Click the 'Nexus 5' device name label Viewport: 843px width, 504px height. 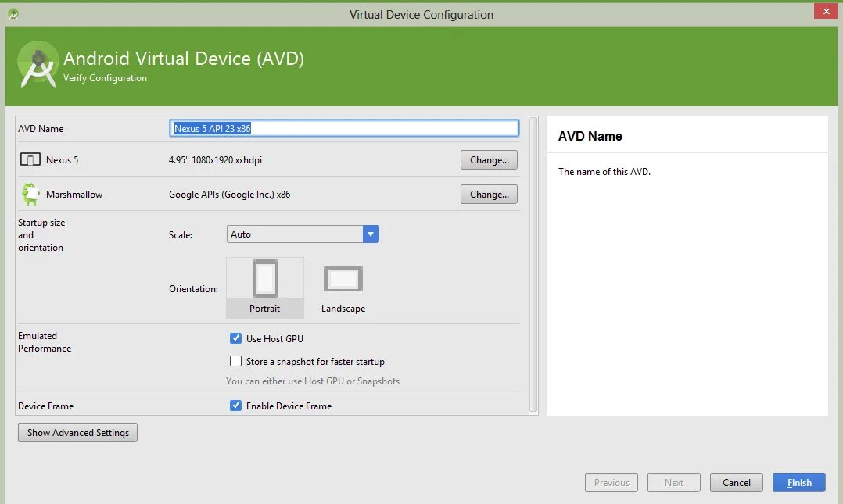point(62,159)
